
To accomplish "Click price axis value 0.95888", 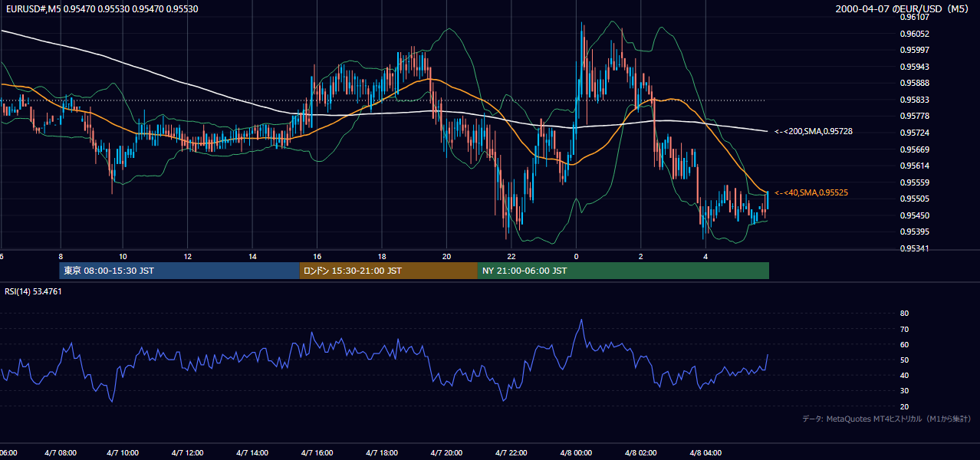I will [x=914, y=84].
